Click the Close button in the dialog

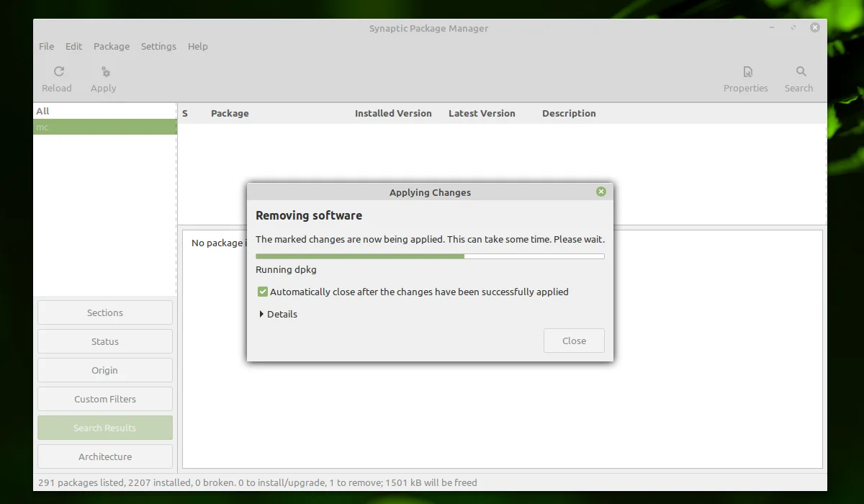pos(574,341)
